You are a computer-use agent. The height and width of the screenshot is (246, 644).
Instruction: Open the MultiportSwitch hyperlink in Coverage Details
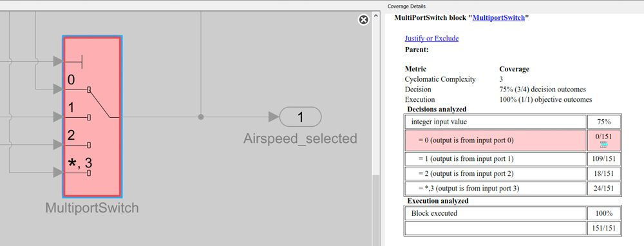(x=498, y=17)
